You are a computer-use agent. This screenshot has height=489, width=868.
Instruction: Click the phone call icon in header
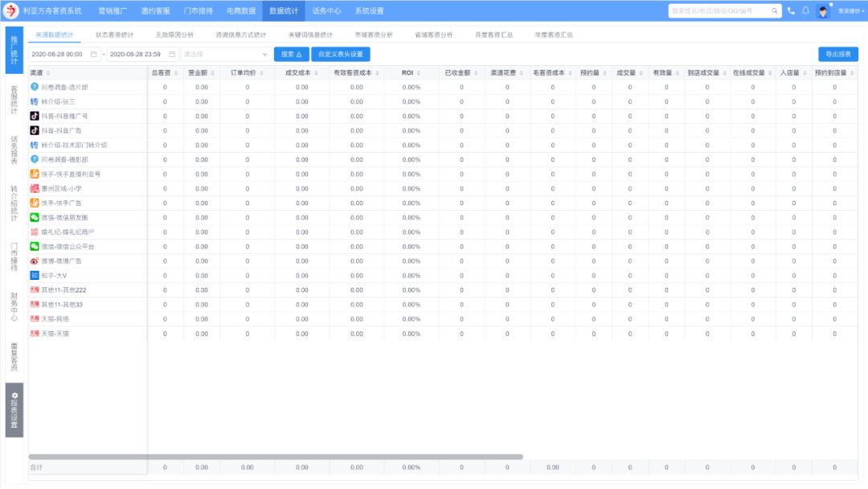791,11
